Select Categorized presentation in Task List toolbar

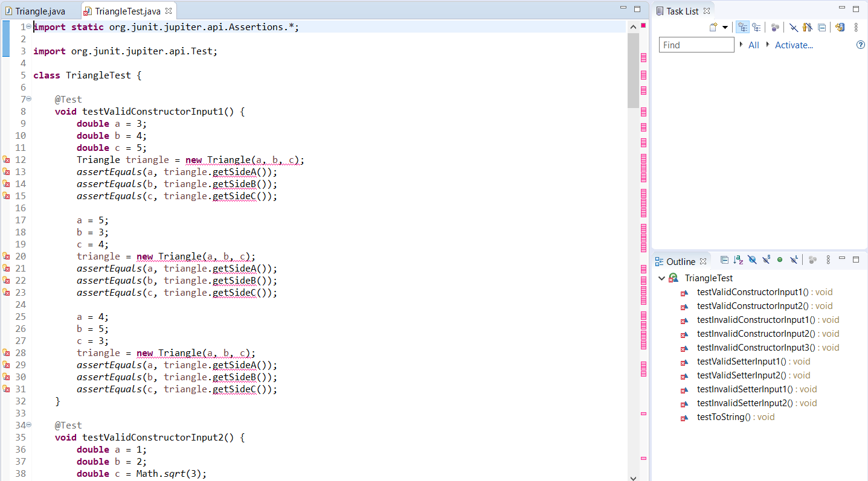point(742,27)
